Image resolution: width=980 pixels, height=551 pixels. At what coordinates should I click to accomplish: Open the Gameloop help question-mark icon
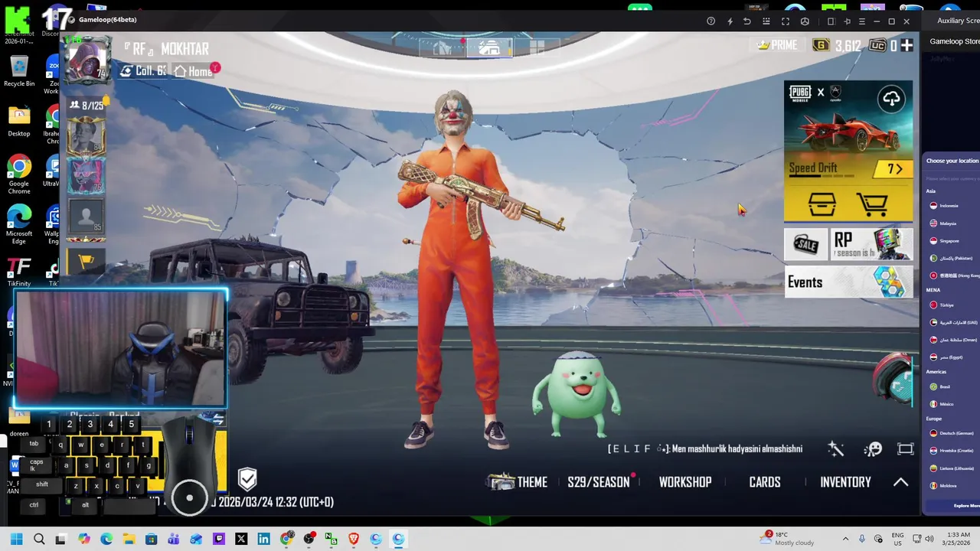point(711,21)
